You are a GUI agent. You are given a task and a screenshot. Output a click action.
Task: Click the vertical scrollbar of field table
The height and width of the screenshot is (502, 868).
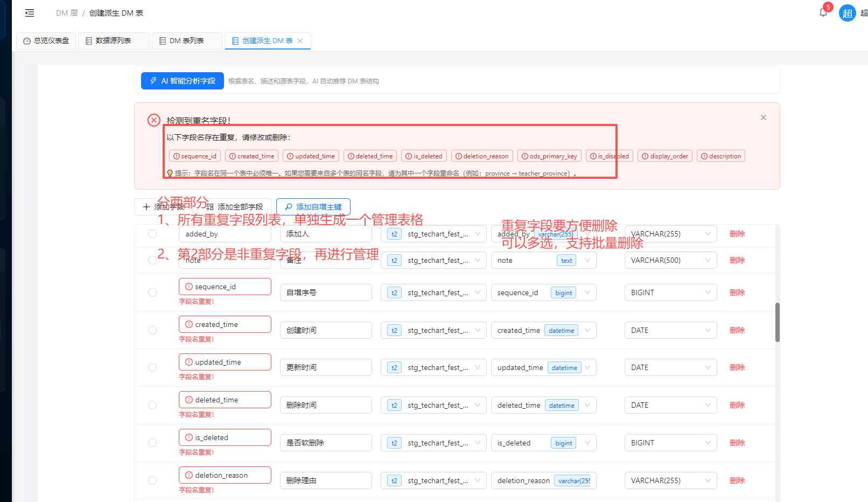[x=777, y=322]
